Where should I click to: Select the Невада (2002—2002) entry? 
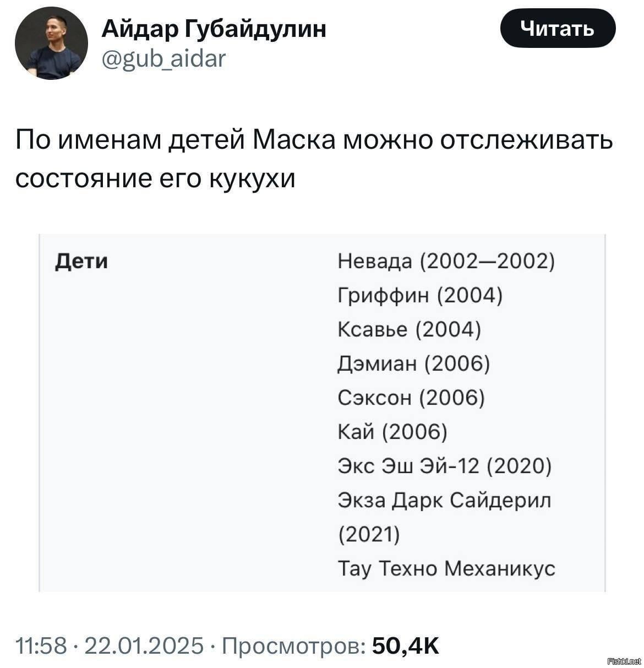tap(446, 261)
